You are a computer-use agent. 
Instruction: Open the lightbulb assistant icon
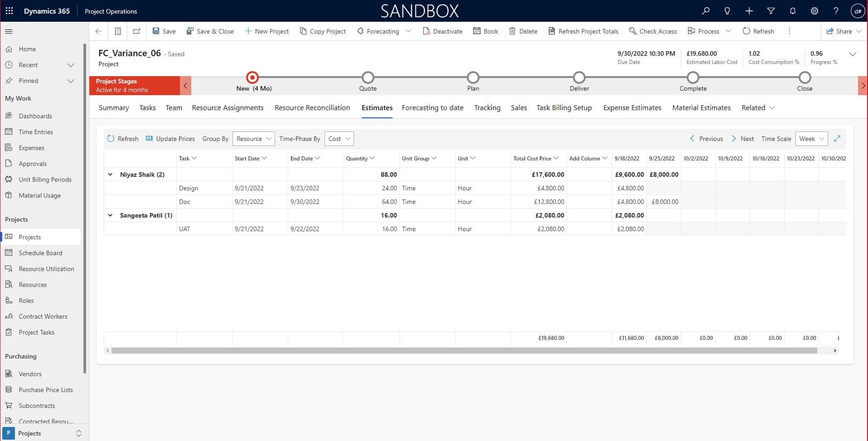click(x=727, y=11)
